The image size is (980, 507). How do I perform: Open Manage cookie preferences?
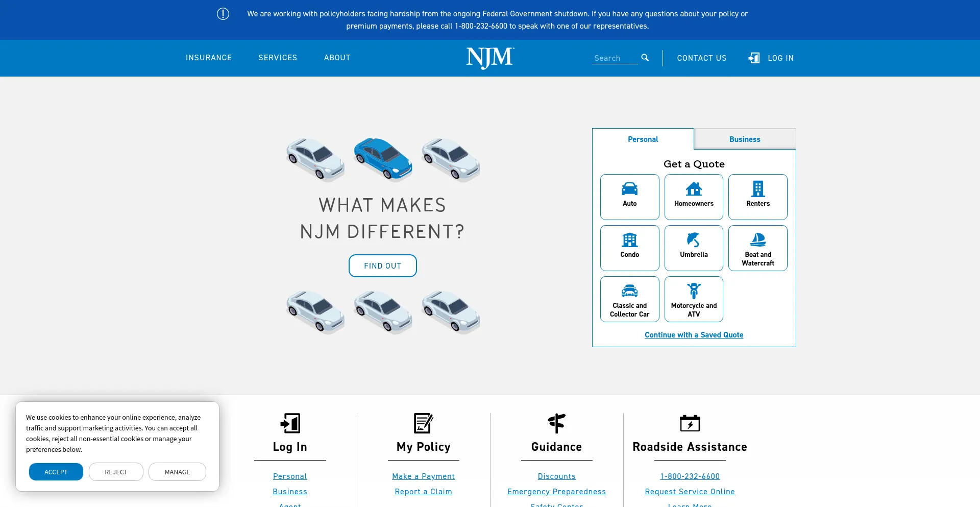point(177,472)
